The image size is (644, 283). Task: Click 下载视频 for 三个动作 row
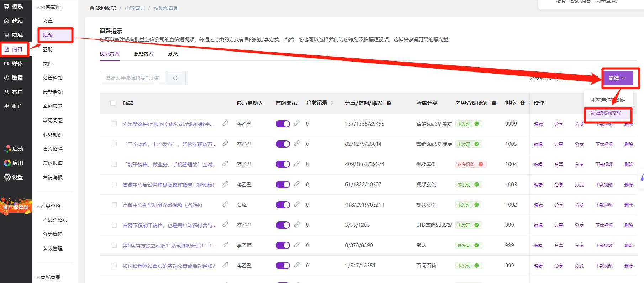(x=604, y=144)
